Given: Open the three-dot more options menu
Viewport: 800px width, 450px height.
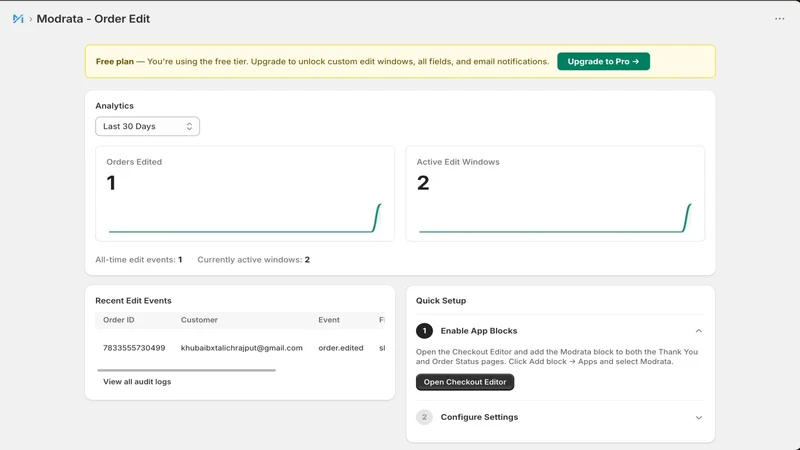Looking at the screenshot, I should [x=779, y=19].
